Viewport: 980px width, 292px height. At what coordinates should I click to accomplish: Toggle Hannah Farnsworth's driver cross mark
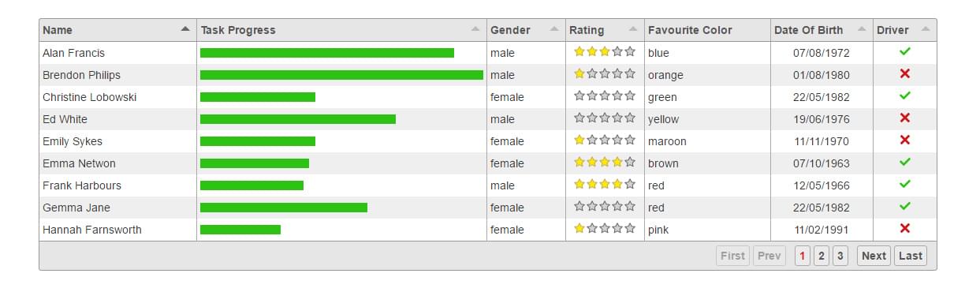click(905, 228)
